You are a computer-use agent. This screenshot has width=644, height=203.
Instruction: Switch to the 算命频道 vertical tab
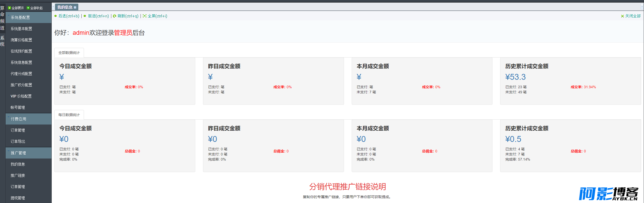2,18
